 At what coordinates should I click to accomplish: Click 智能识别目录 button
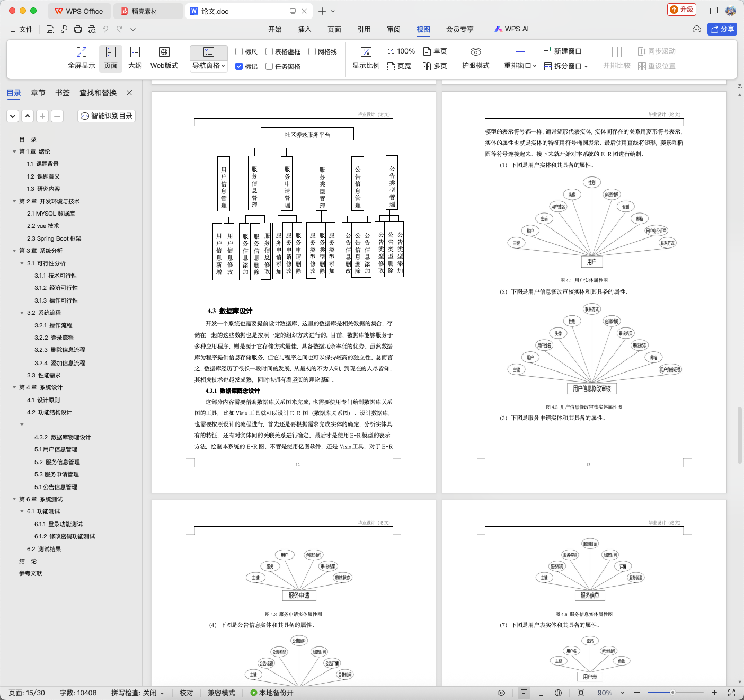click(107, 116)
